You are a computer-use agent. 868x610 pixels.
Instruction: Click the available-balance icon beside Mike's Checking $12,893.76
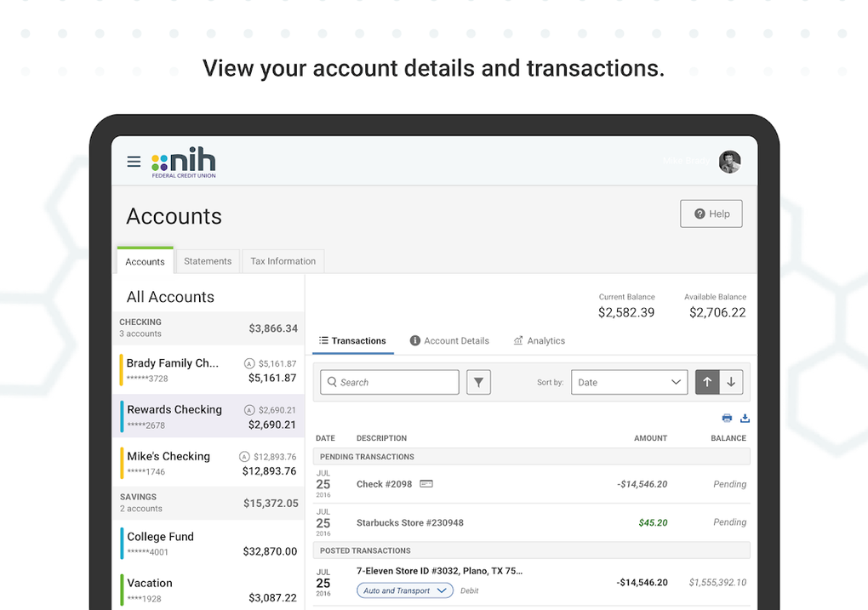click(x=244, y=457)
